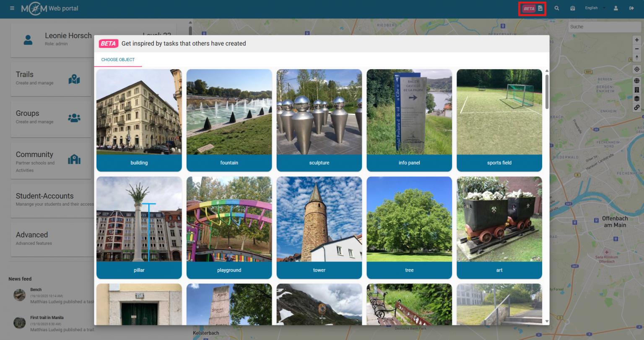
Task: Click the map zoom in control
Action: point(637,39)
